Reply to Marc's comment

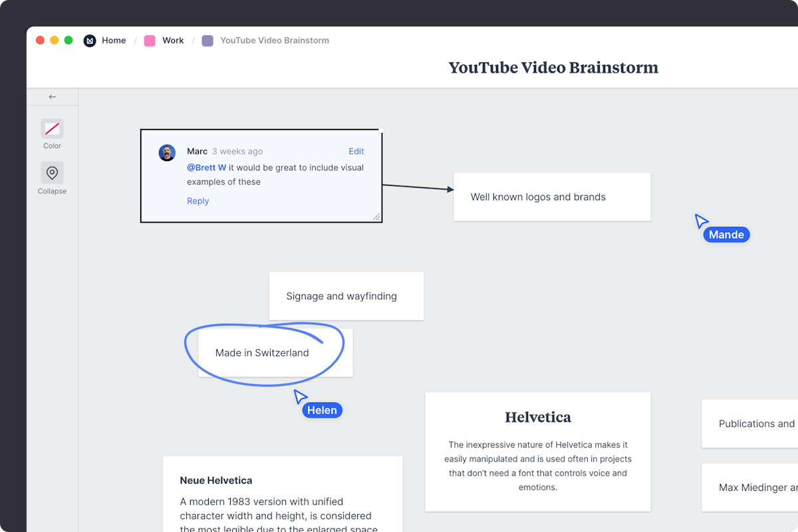(198, 200)
